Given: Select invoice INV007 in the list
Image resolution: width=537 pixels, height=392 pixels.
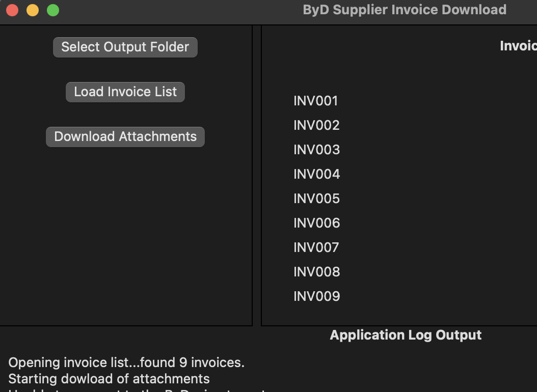Looking at the screenshot, I should (316, 247).
